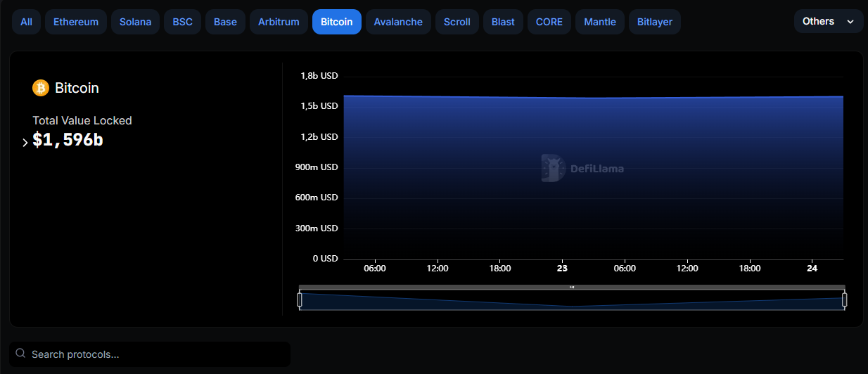Switch to the CORE chain tab
Image resolution: width=868 pixels, height=374 pixels.
pos(549,22)
